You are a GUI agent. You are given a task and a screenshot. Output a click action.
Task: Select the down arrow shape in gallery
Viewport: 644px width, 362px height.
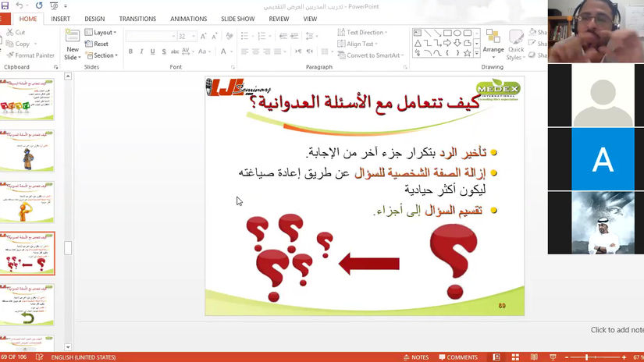(x=457, y=43)
